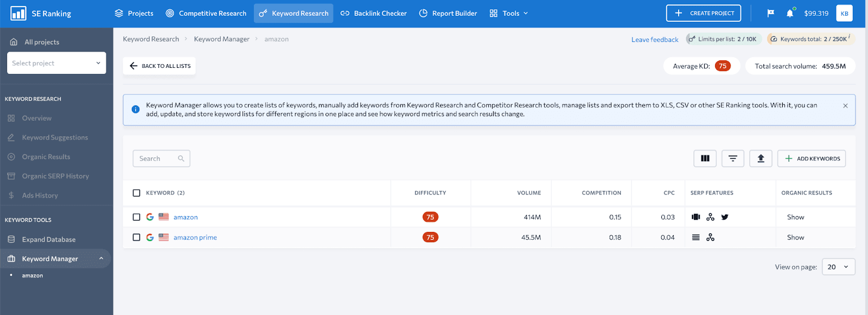
Task: Click the Leave feedback link
Action: pyautogui.click(x=655, y=40)
